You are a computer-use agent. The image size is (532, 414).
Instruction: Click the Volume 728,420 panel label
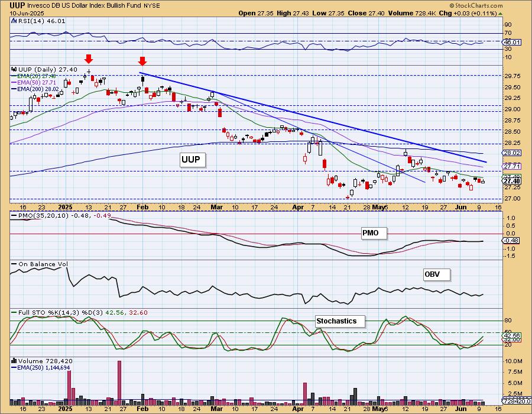coord(45,361)
